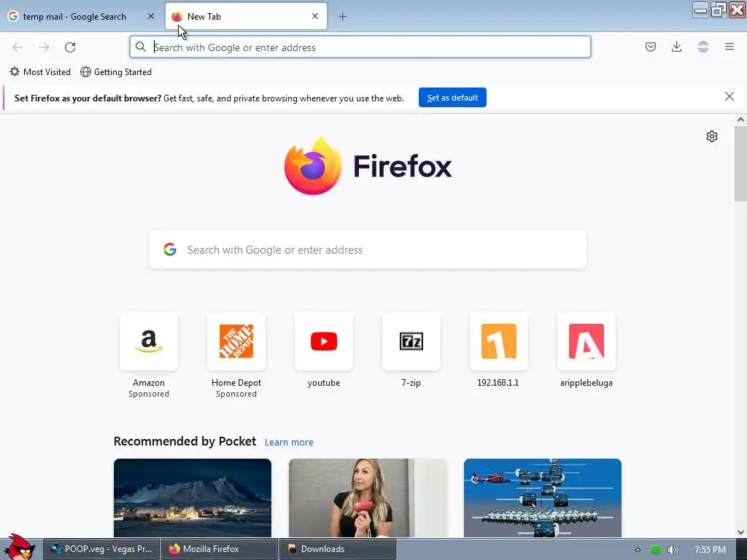Open the volume speaker tray icon
The width and height of the screenshot is (747, 560).
[673, 550]
